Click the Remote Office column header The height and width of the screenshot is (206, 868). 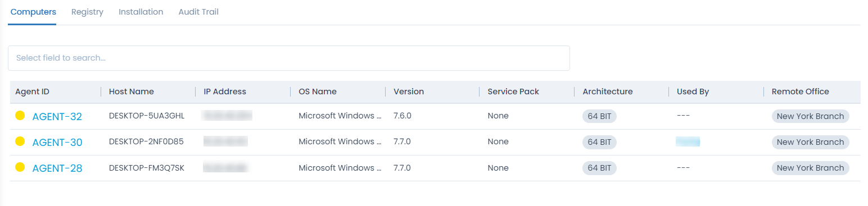[800, 91]
